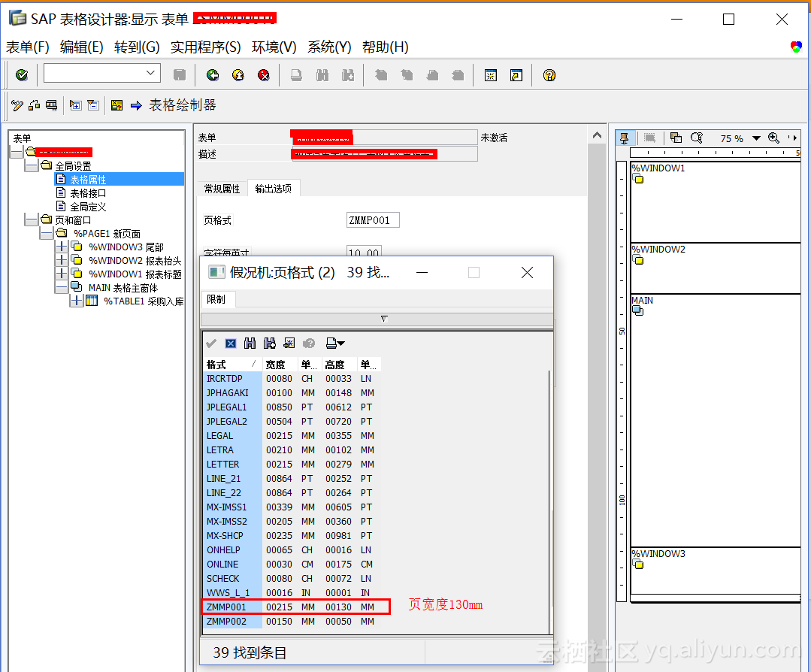Click the zoom-in magnifier icon in painter
The width and height of the screenshot is (811, 672).
tap(773, 138)
